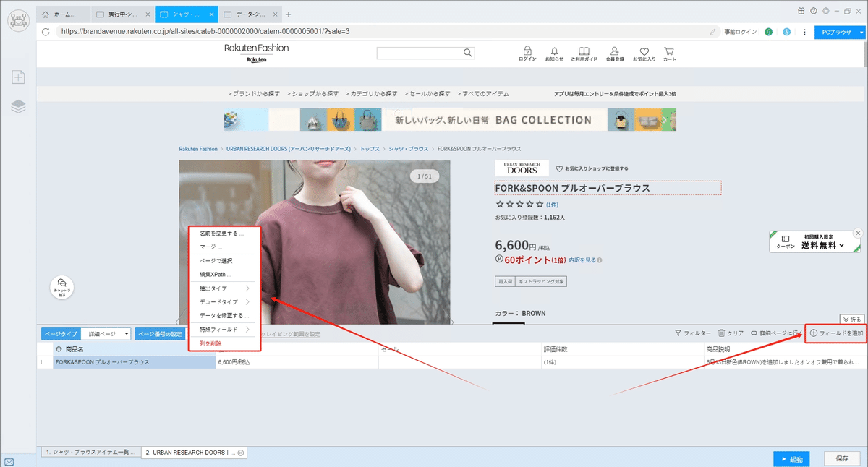
Task: Open the 詳細ページ page type dropdown
Action: pos(106,334)
